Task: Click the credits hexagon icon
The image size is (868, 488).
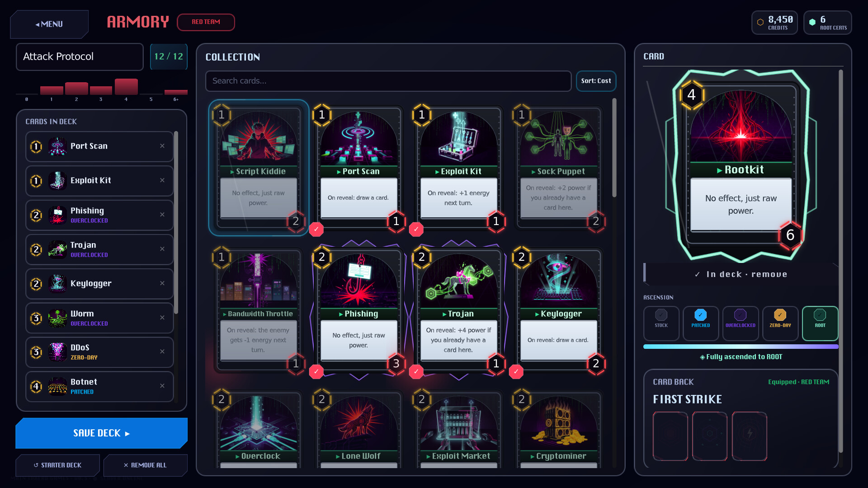Action: click(x=760, y=22)
